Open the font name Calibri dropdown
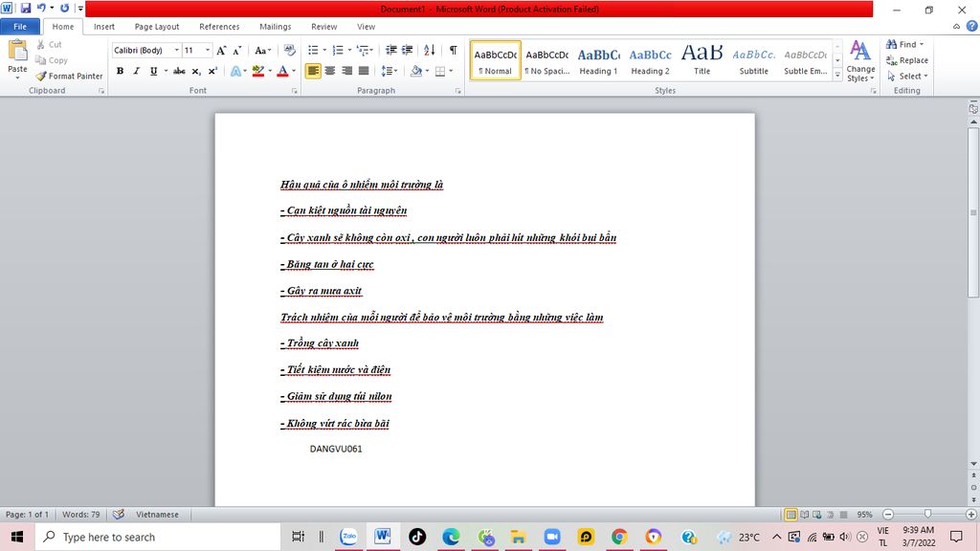The height and width of the screenshot is (551, 980). [177, 50]
